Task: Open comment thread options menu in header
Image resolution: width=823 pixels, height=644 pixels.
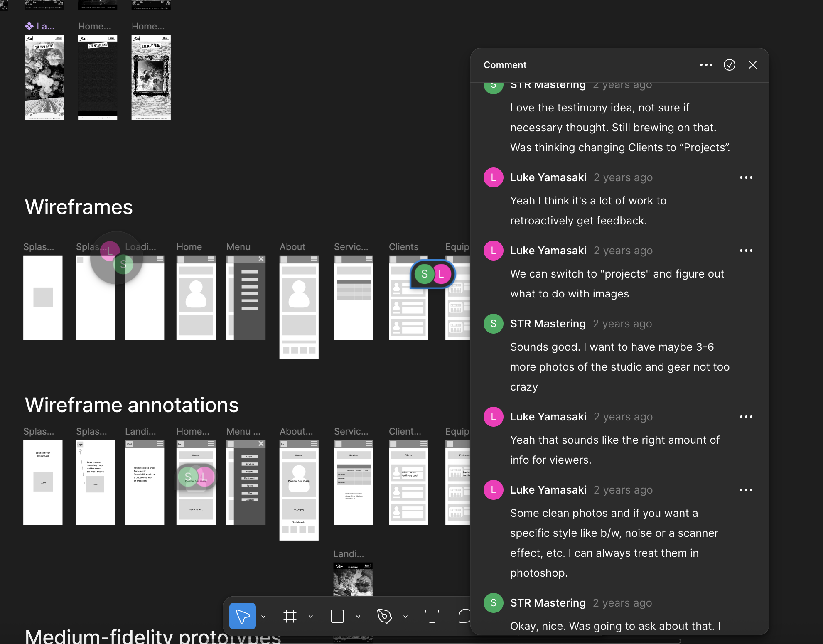Action: (706, 65)
